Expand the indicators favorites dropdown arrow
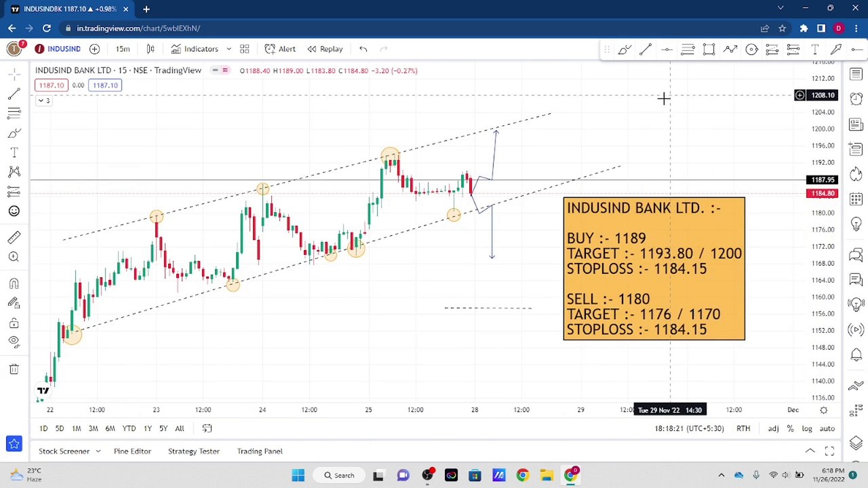Image resolution: width=868 pixels, height=488 pixels. (229, 49)
